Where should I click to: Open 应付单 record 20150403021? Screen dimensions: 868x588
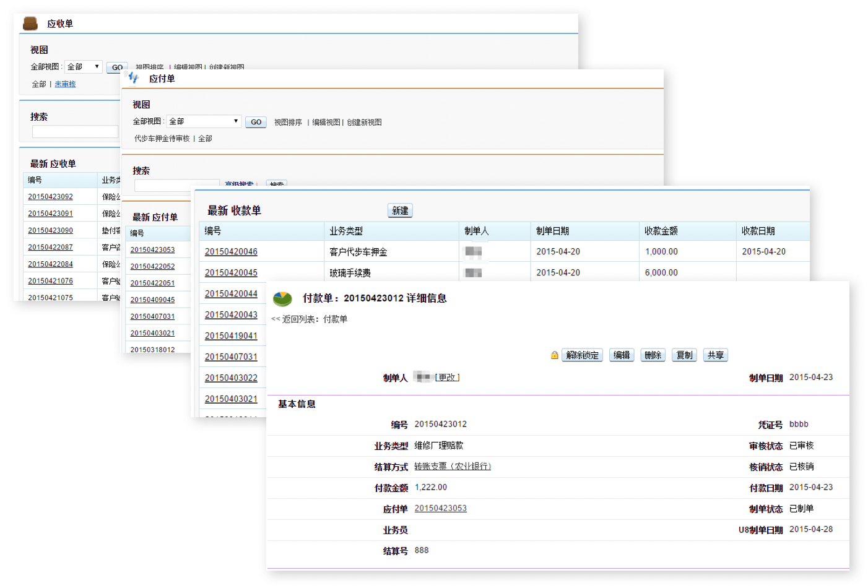point(152,334)
